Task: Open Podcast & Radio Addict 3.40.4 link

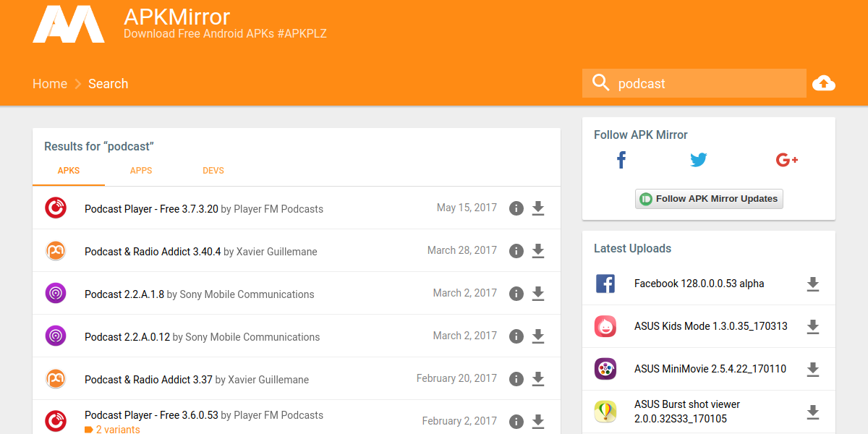Action: (153, 252)
